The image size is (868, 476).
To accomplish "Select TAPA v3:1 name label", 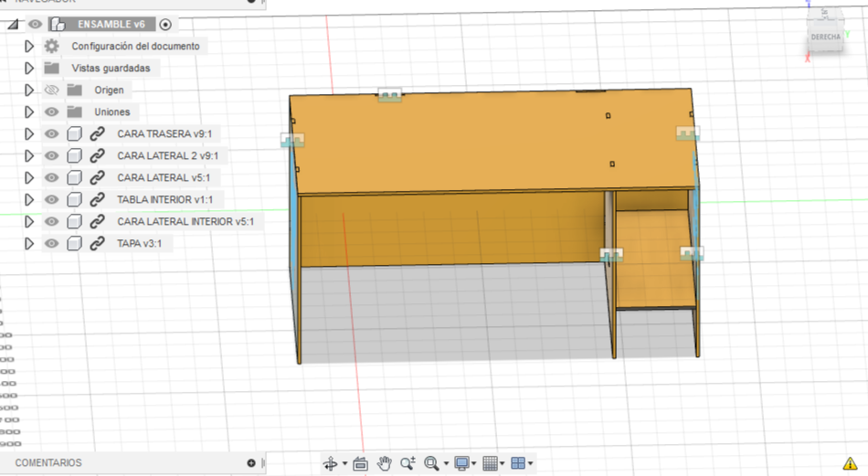I will coord(140,244).
